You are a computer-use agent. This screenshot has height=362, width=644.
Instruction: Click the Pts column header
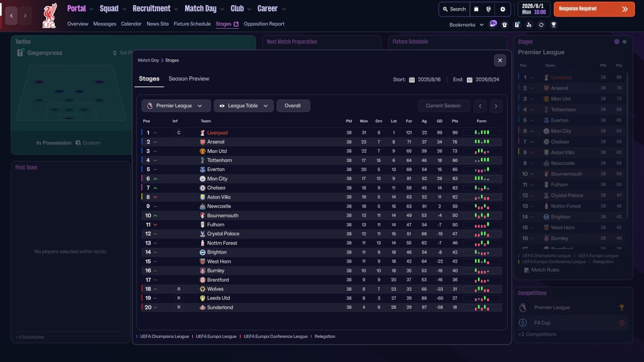pos(455,121)
